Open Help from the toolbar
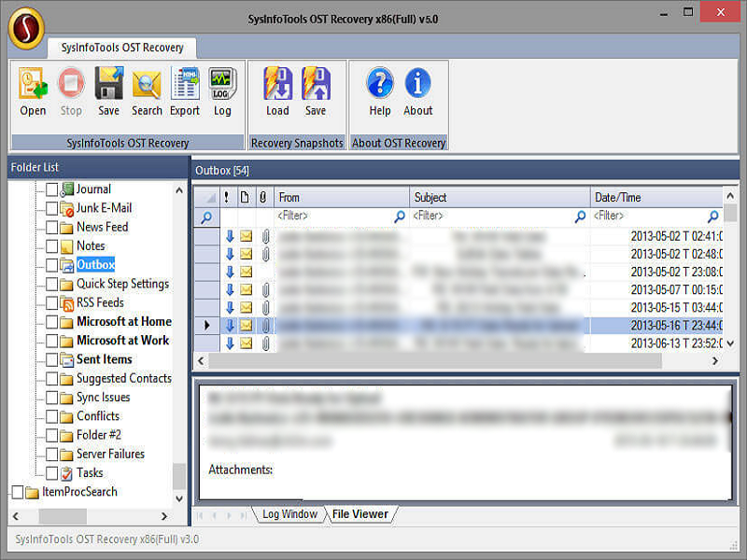Viewport: 747px width, 560px height. (x=378, y=91)
